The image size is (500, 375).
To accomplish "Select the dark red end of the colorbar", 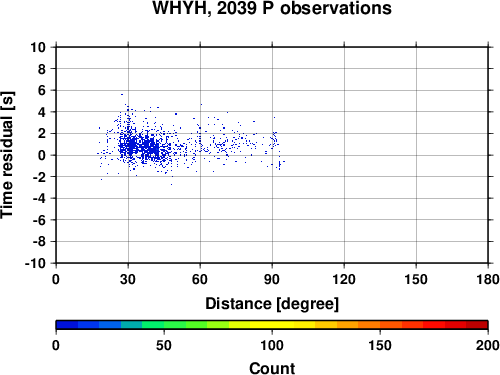I will click(477, 325).
